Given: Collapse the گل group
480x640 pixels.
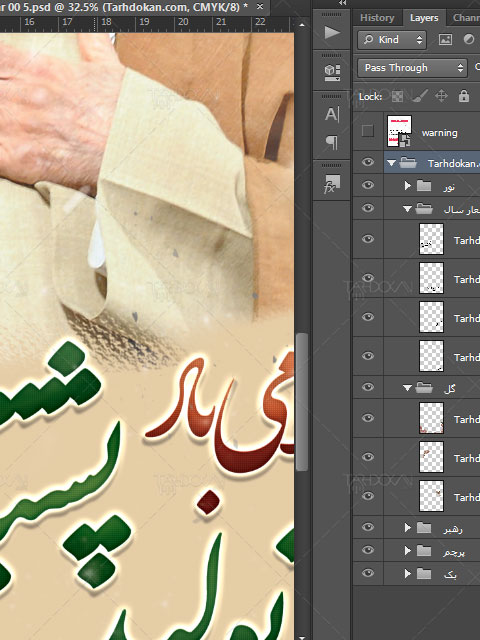Looking at the screenshot, I should (x=407, y=388).
